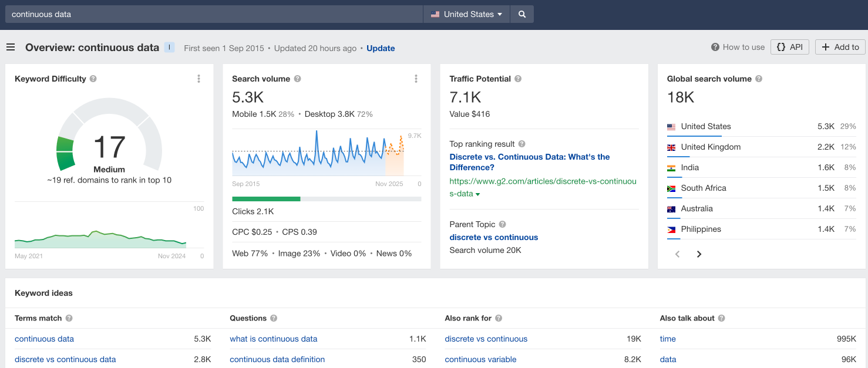The image size is (868, 368).
Task: Open the United States country dropdown
Action: coord(467,14)
